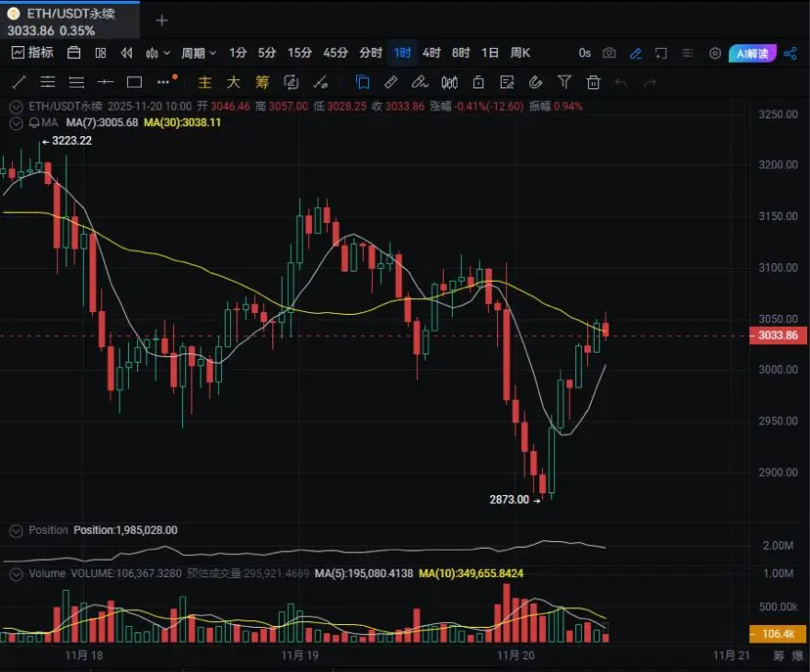Click the line-percent tool icon
The height and width of the screenshot is (672, 810).
(x=320, y=82)
